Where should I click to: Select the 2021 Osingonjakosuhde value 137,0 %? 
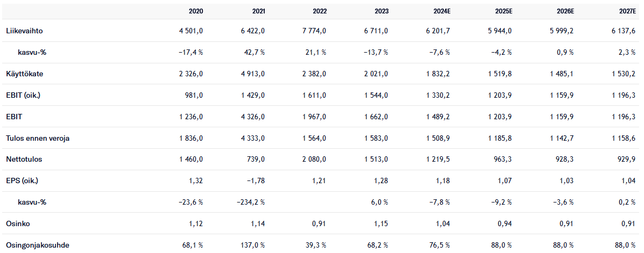(x=253, y=245)
